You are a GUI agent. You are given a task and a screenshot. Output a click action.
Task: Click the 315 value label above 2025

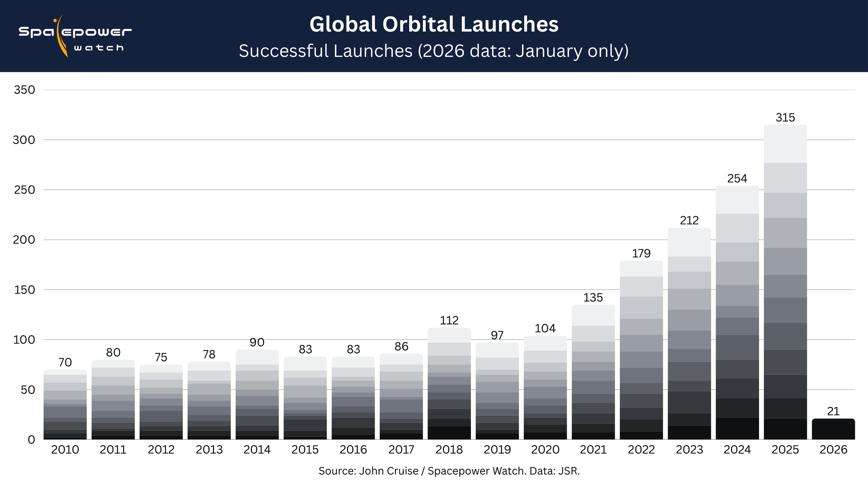click(x=785, y=118)
